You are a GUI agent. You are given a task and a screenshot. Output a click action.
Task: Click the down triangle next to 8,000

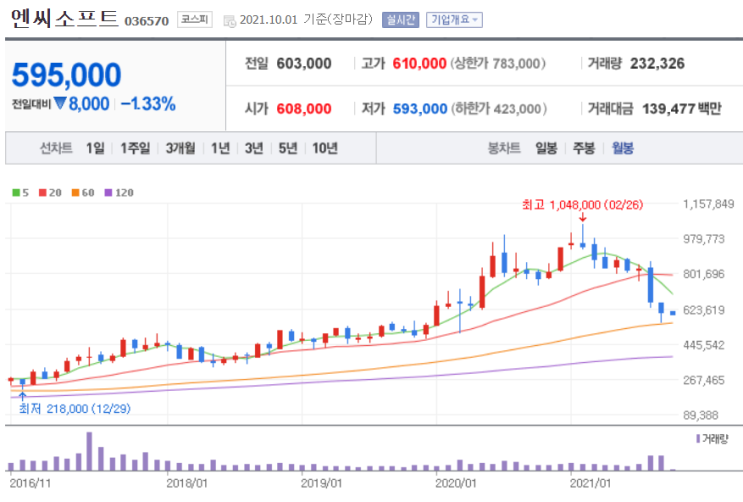(60, 103)
